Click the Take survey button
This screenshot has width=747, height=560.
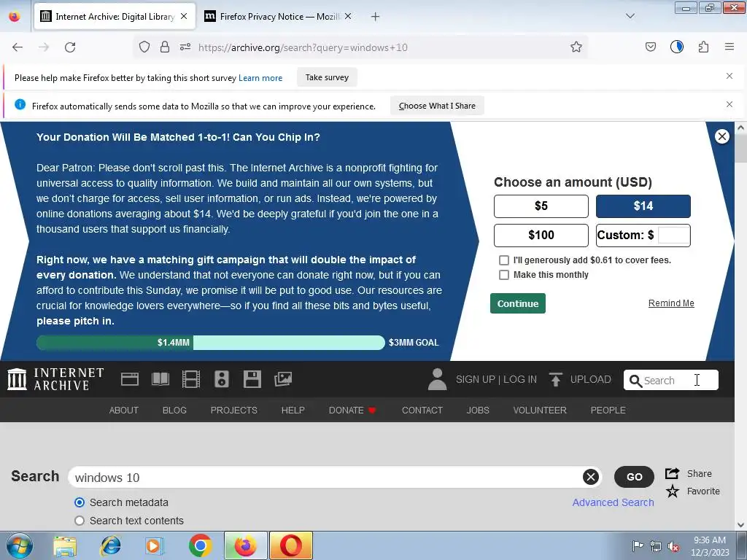pyautogui.click(x=327, y=77)
